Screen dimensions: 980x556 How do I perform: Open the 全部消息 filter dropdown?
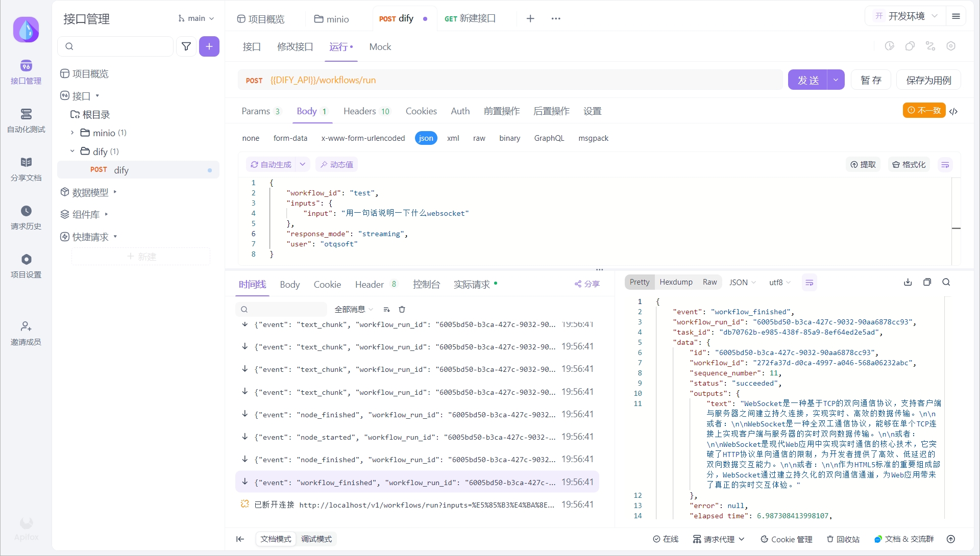tap(354, 309)
